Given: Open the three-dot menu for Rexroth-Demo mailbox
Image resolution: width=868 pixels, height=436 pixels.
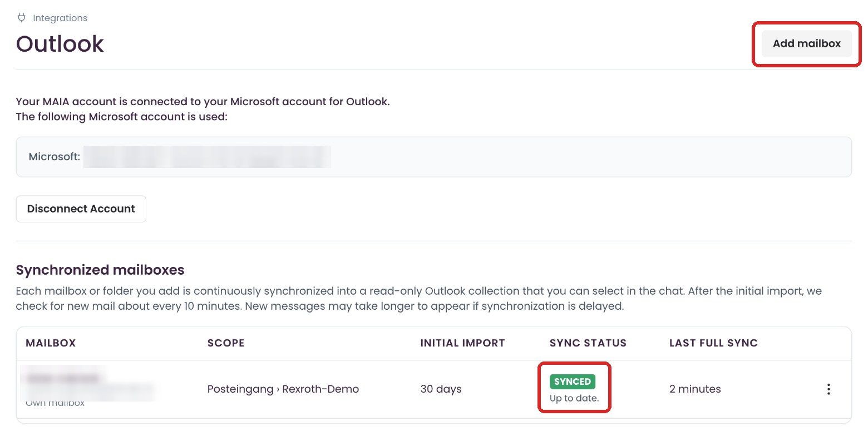Looking at the screenshot, I should 828,389.
